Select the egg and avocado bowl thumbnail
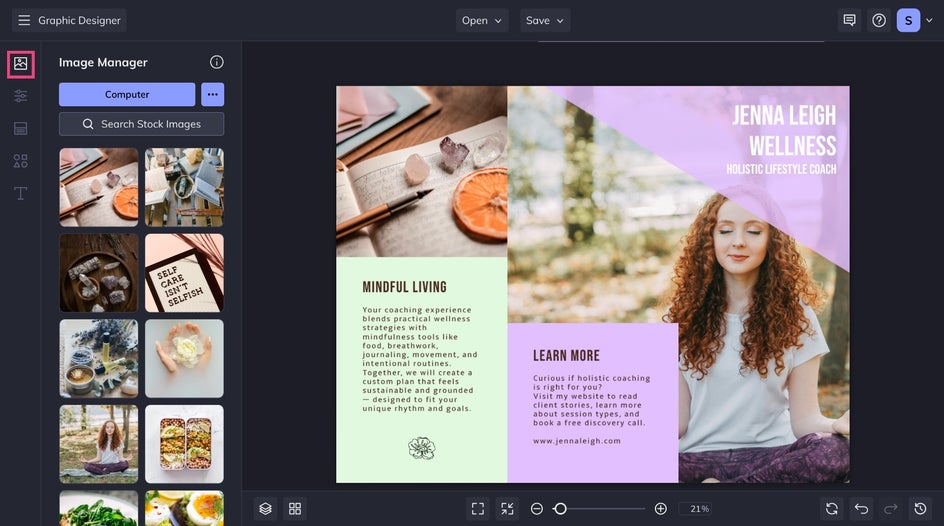The height and width of the screenshot is (526, 944). [184, 508]
